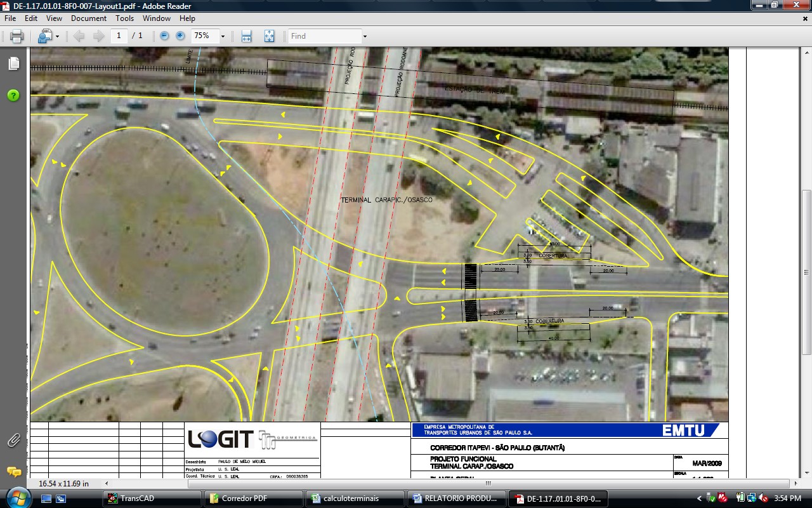Click inside the Find search box
Screen dimensions: 812x508
(325, 36)
